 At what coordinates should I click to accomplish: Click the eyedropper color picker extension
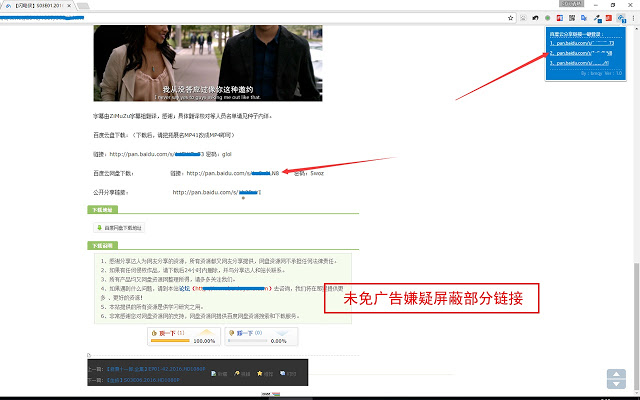point(597,18)
